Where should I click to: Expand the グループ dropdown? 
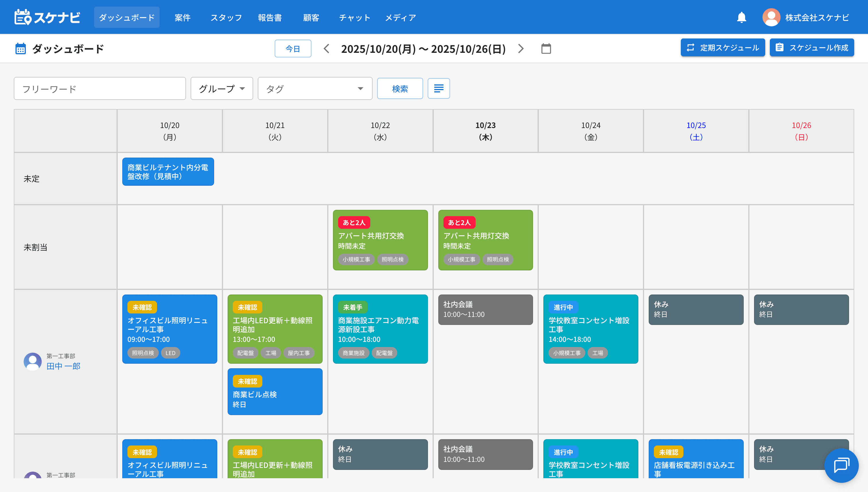point(222,88)
